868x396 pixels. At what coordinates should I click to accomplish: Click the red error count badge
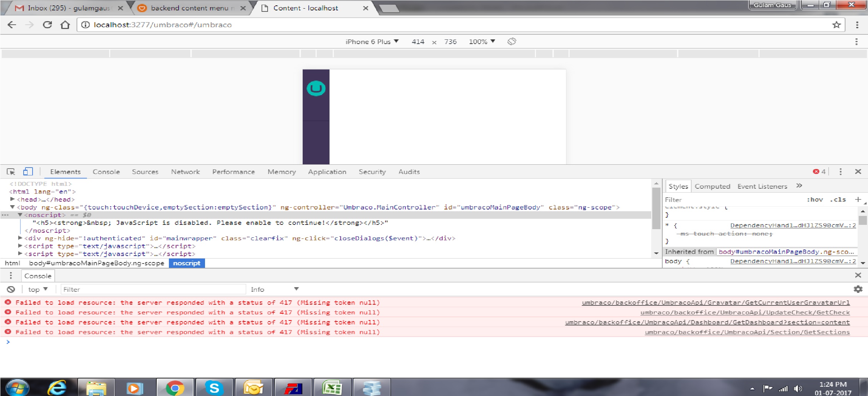[819, 172]
